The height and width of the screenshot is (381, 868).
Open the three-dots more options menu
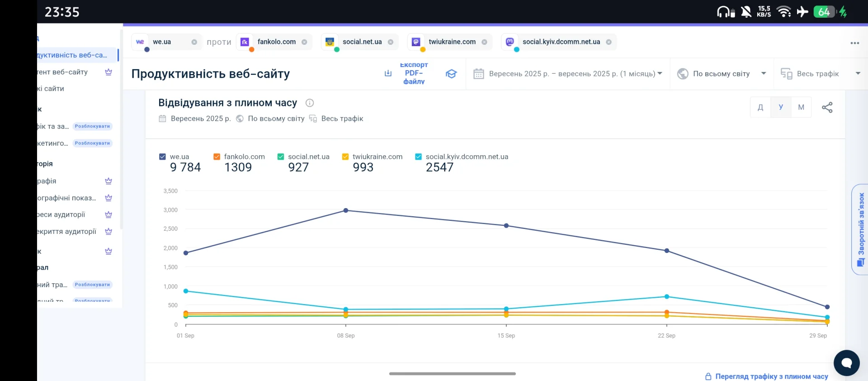pos(854,43)
